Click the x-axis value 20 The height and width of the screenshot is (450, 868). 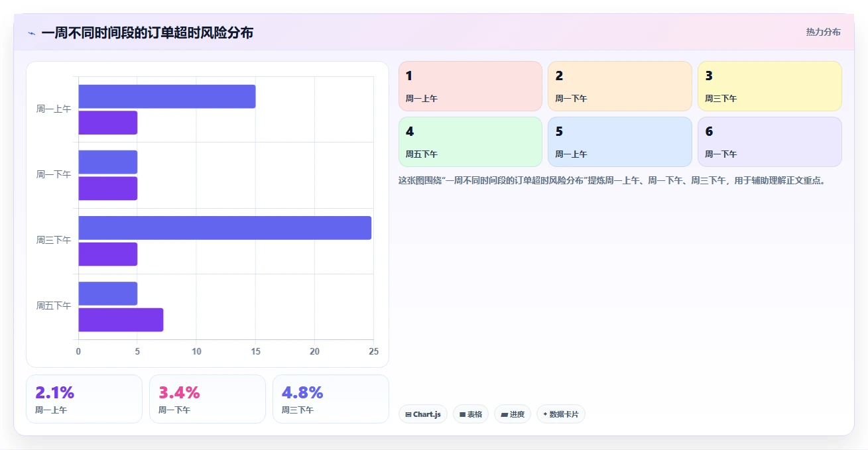click(x=314, y=351)
